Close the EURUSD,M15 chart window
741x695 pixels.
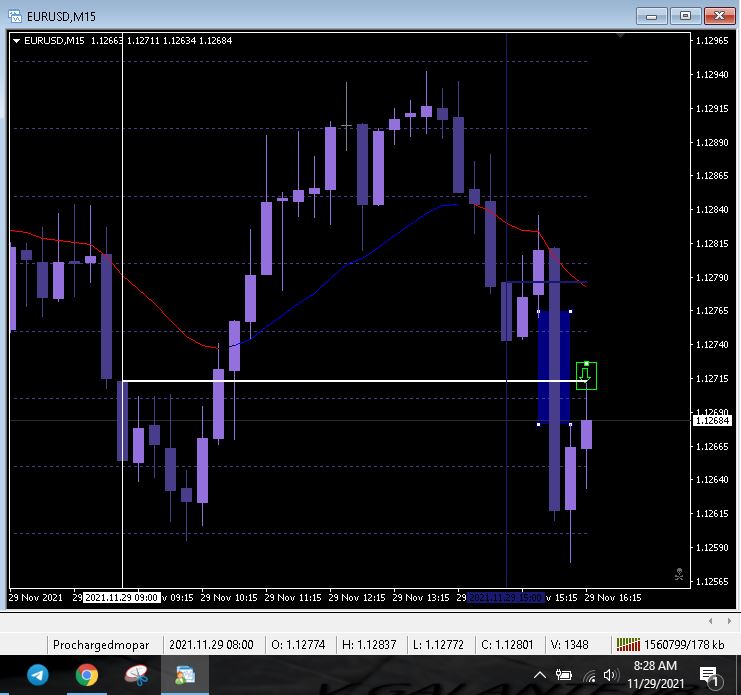click(x=719, y=16)
